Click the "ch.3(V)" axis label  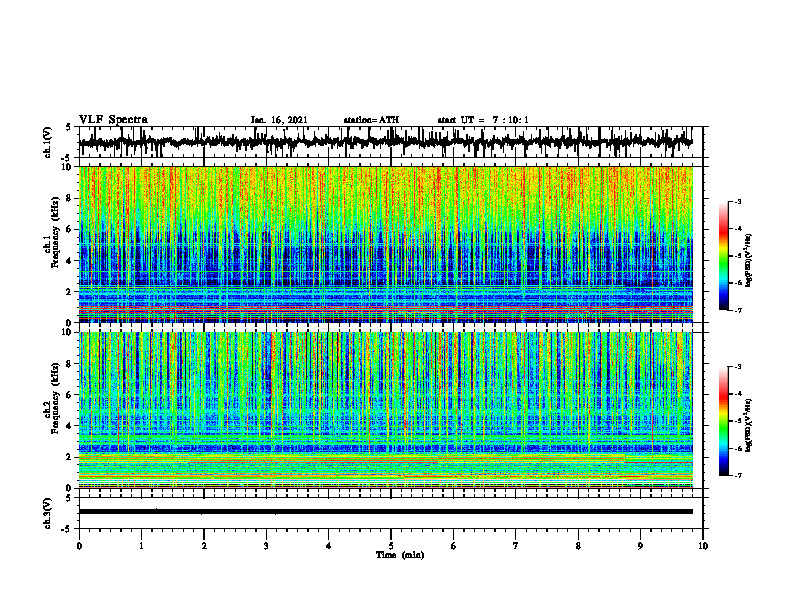pyautogui.click(x=48, y=513)
